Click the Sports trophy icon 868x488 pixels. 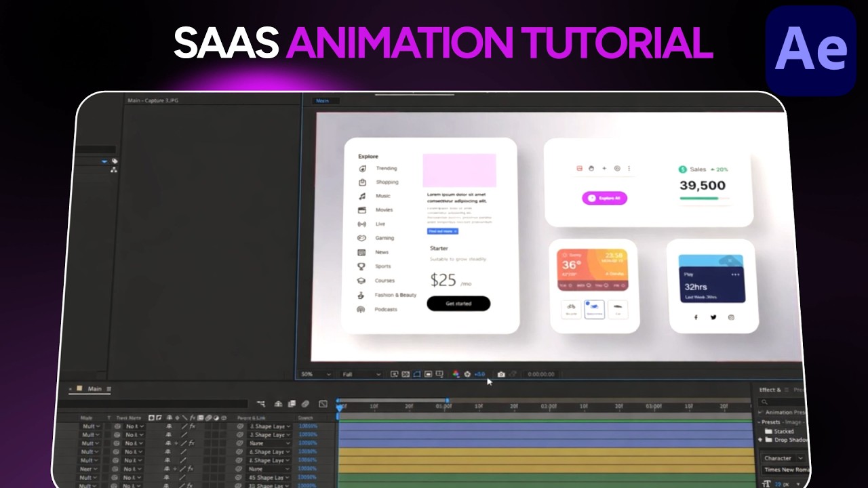pyautogui.click(x=361, y=266)
